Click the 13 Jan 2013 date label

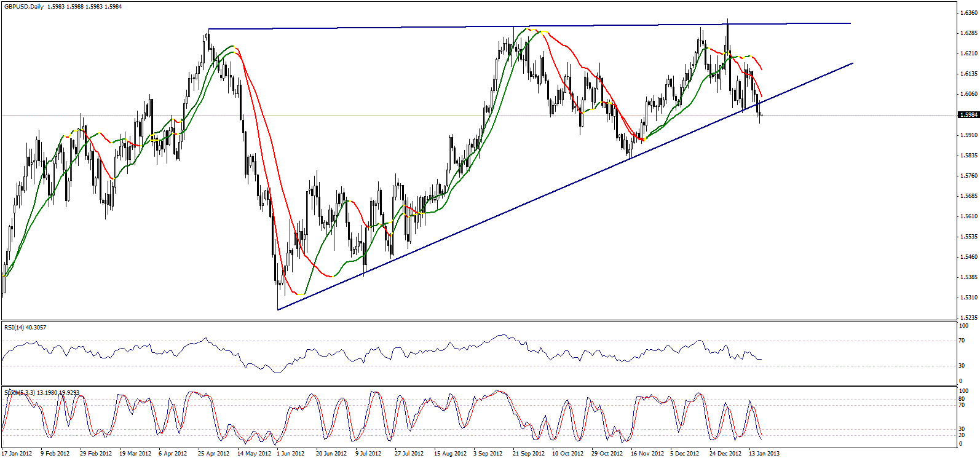point(764,454)
